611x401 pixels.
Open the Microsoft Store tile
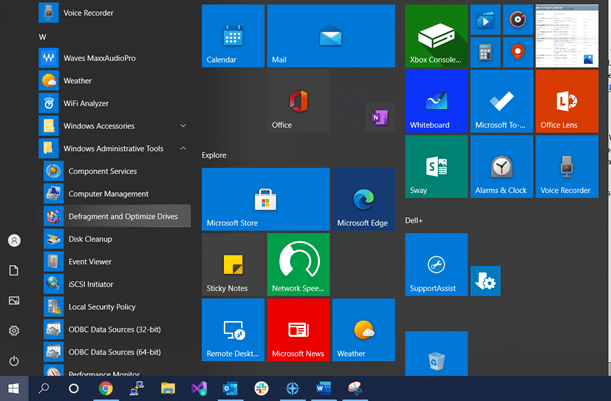[266, 199]
